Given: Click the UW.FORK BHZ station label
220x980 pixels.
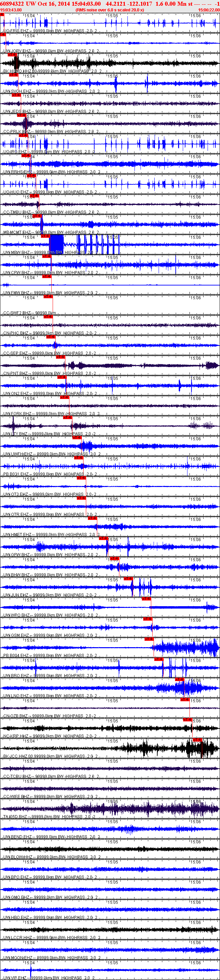Looking at the screenshot, I should click(x=51, y=414).
